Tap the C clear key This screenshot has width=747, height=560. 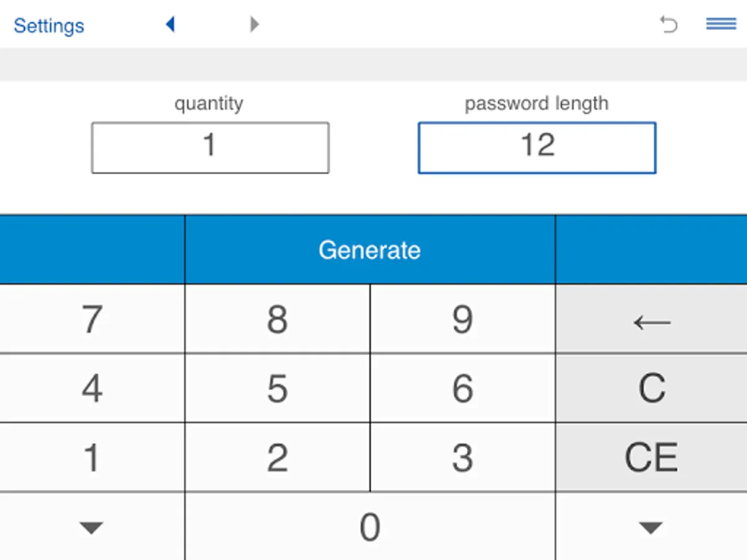click(651, 388)
